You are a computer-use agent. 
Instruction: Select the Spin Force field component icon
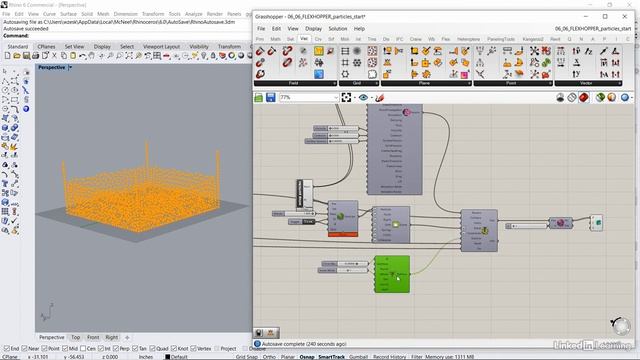[260, 74]
